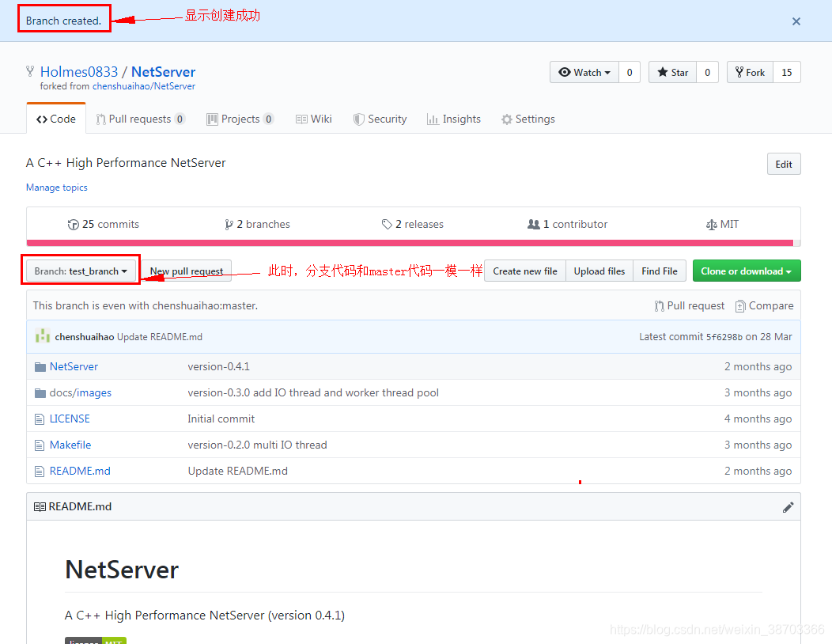View the 25 commits history
Image resolution: width=832 pixels, height=644 pixels.
104,224
